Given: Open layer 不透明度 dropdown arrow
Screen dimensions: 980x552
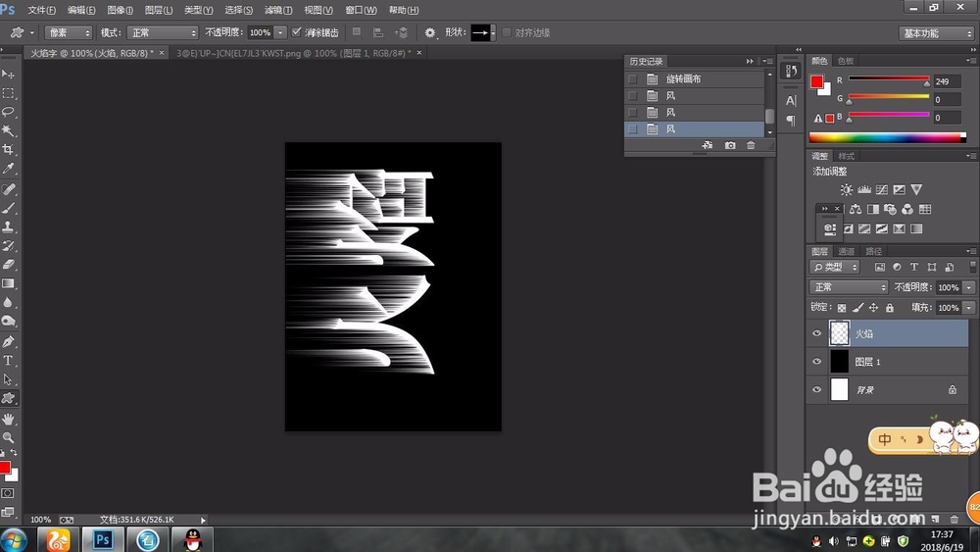Looking at the screenshot, I should (x=969, y=287).
